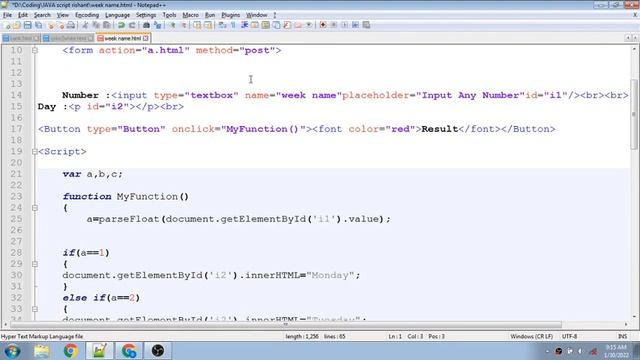
Task: Open the Settings menu
Action: pos(146,15)
